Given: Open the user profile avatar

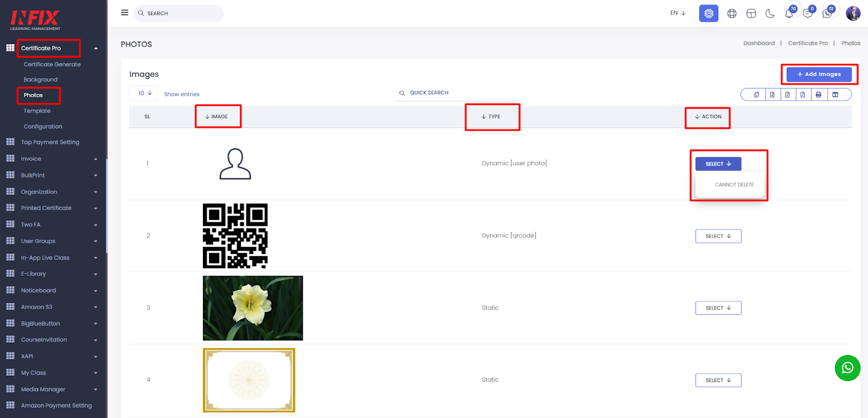Looking at the screenshot, I should point(853,13).
